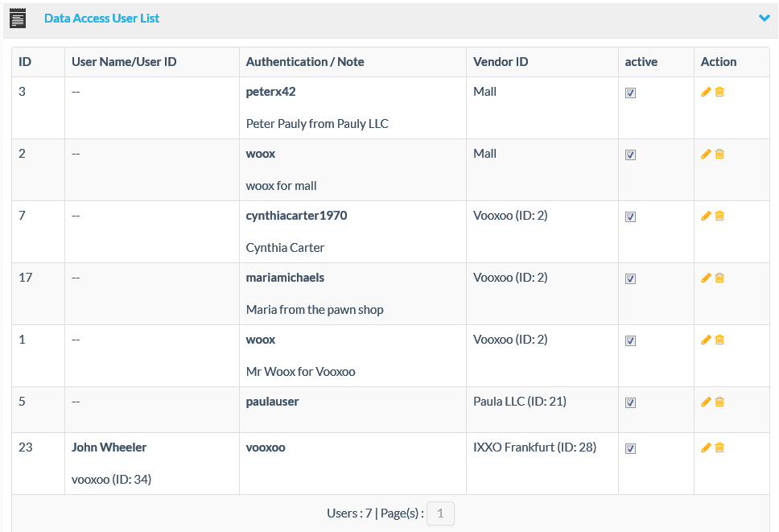Delete the John Wheeler vooxoo user
The image size is (779, 532).
719,447
